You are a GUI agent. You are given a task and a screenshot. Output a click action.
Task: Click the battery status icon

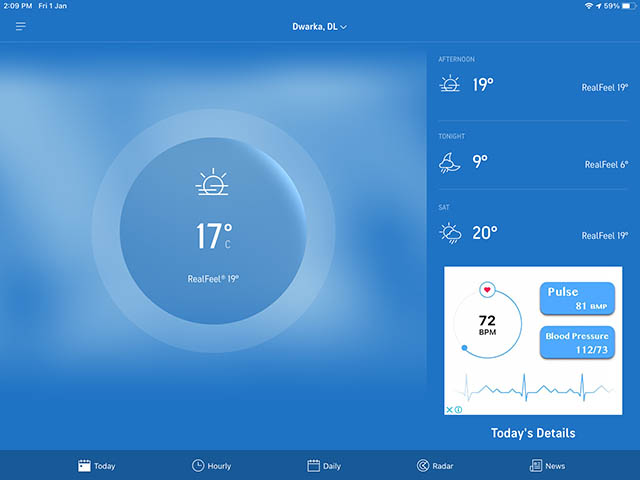(629, 6)
